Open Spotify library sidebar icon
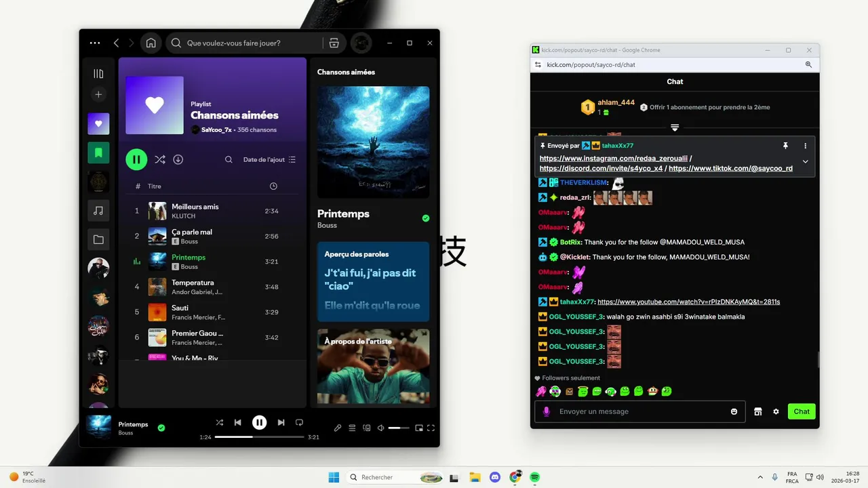Image resolution: width=868 pixels, height=488 pixels. tap(98, 74)
